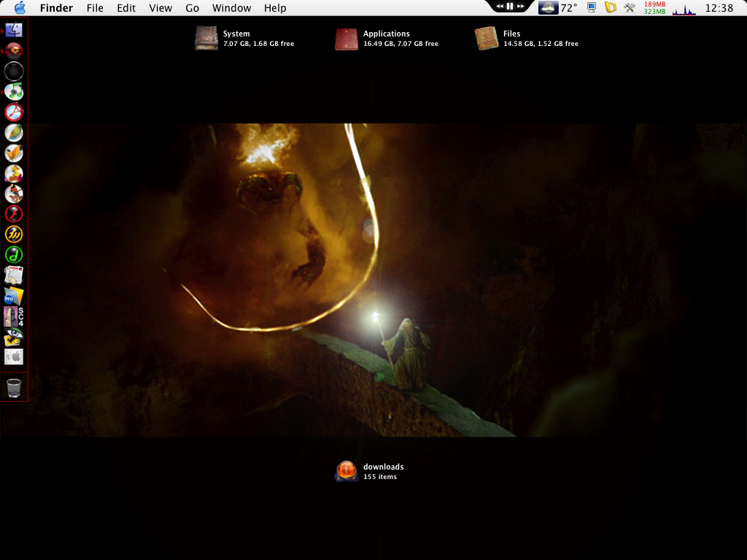Open the Go menu
This screenshot has height=560, width=747.
coord(192,8)
